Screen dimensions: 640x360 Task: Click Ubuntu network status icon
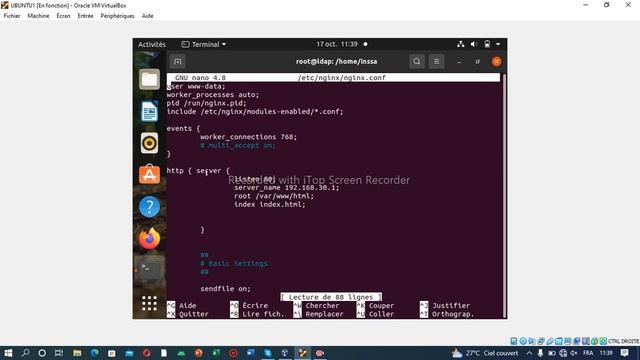coord(461,44)
